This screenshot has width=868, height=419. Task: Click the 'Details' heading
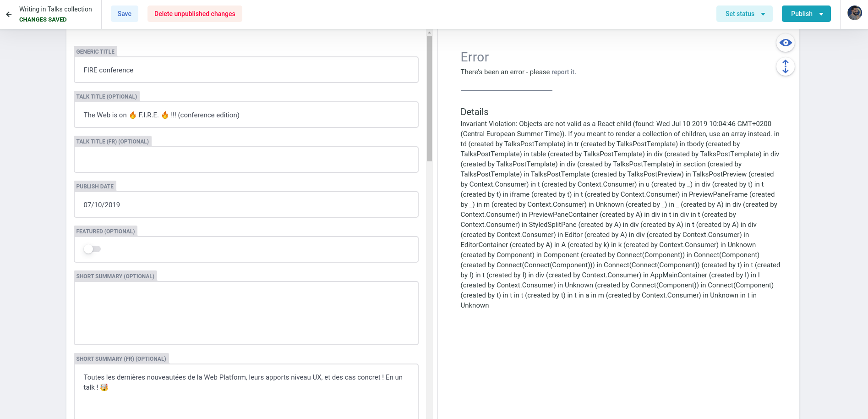[475, 112]
